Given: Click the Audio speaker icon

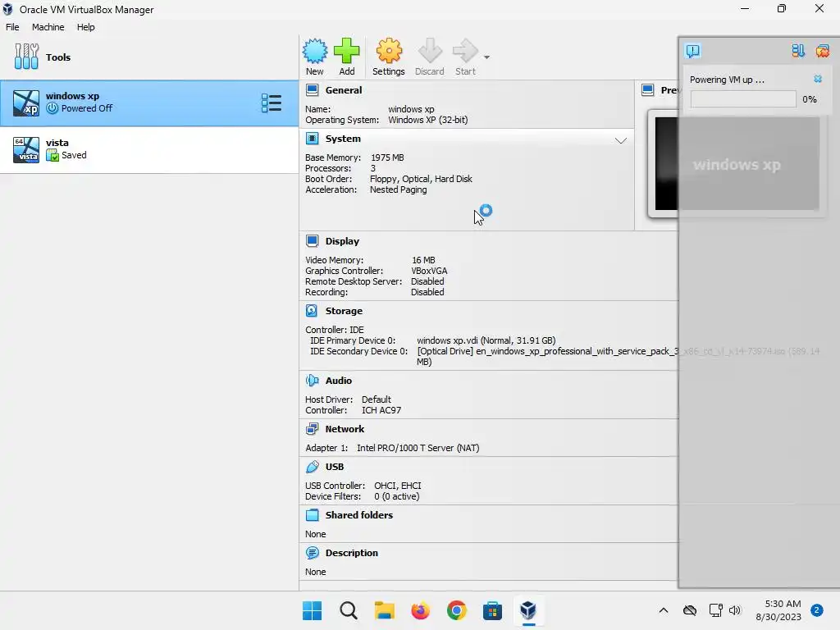Looking at the screenshot, I should (312, 381).
